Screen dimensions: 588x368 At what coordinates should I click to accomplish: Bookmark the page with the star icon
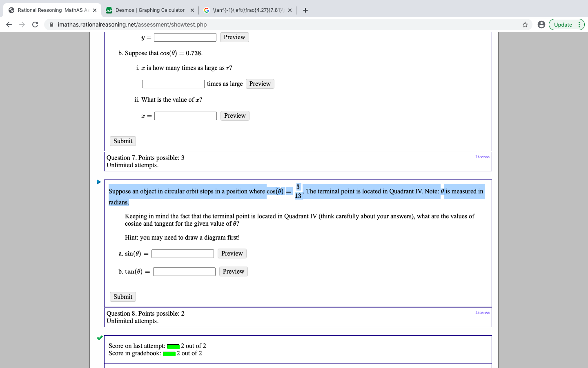(525, 25)
